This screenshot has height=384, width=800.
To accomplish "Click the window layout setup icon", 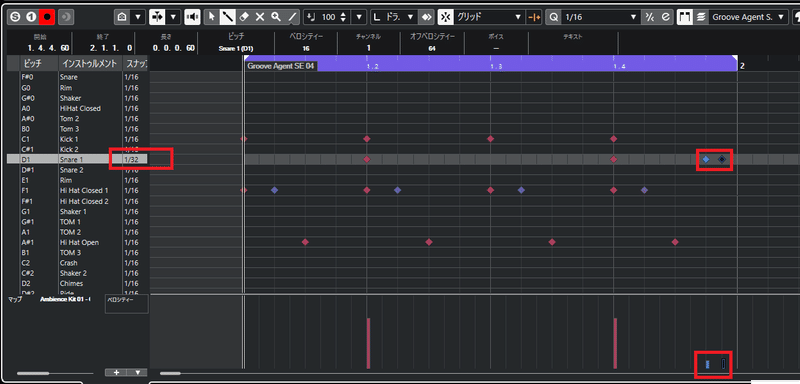I will click(121, 17).
